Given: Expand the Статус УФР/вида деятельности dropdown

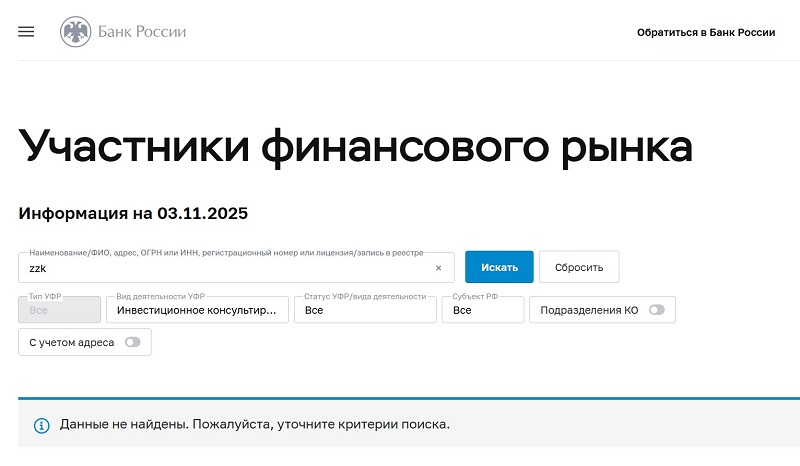Looking at the screenshot, I should pyautogui.click(x=366, y=311).
